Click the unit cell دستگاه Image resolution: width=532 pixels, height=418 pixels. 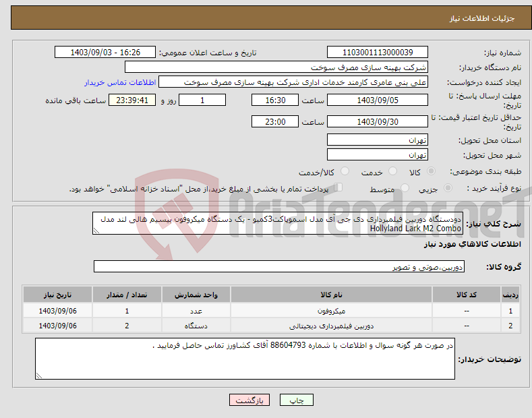pyautogui.click(x=196, y=326)
